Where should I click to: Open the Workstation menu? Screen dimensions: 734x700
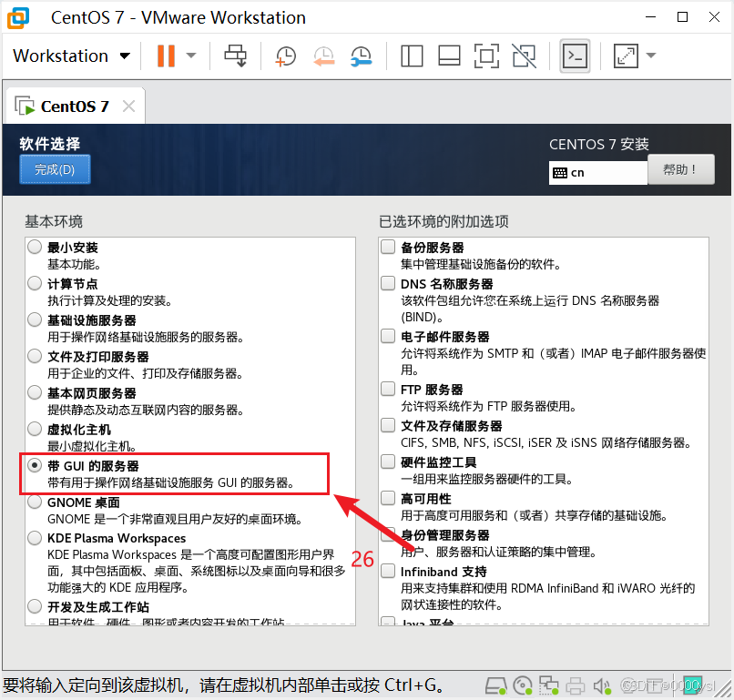pos(71,56)
